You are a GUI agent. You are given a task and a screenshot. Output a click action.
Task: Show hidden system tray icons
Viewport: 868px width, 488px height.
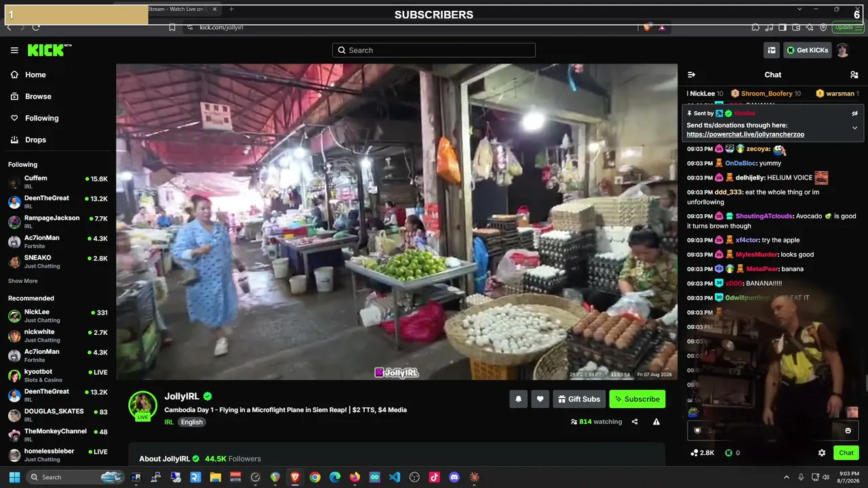[x=787, y=477]
